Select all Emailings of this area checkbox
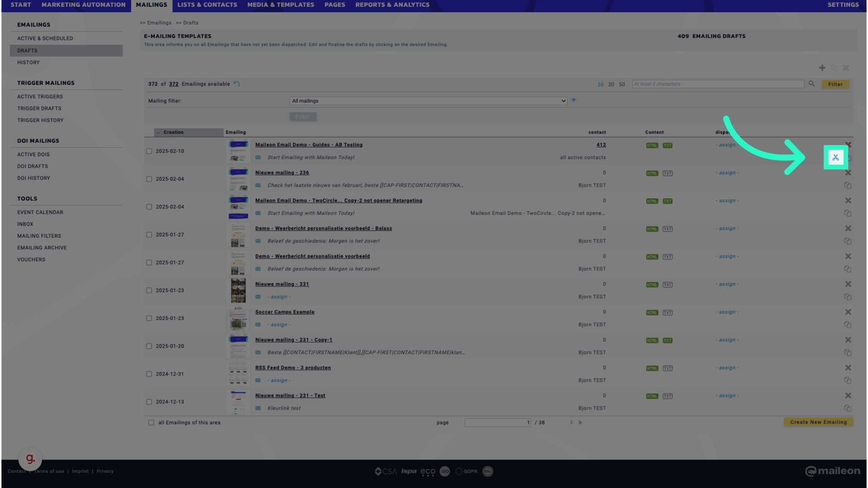Image resolution: width=868 pixels, height=488 pixels. coord(151,422)
